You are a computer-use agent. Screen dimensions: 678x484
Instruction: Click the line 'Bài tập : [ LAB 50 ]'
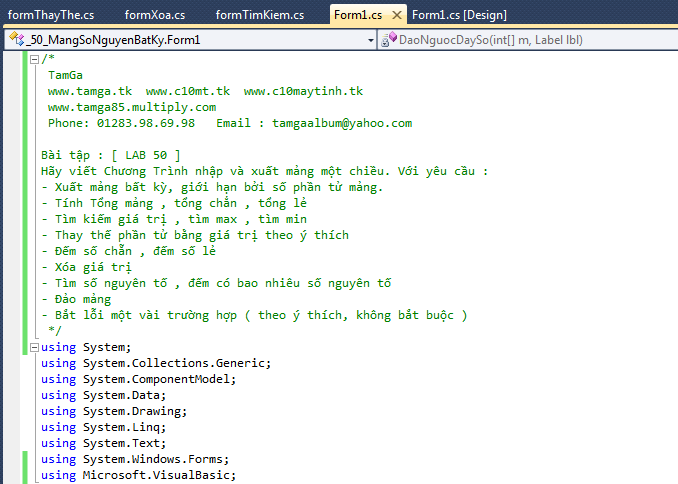point(111,155)
